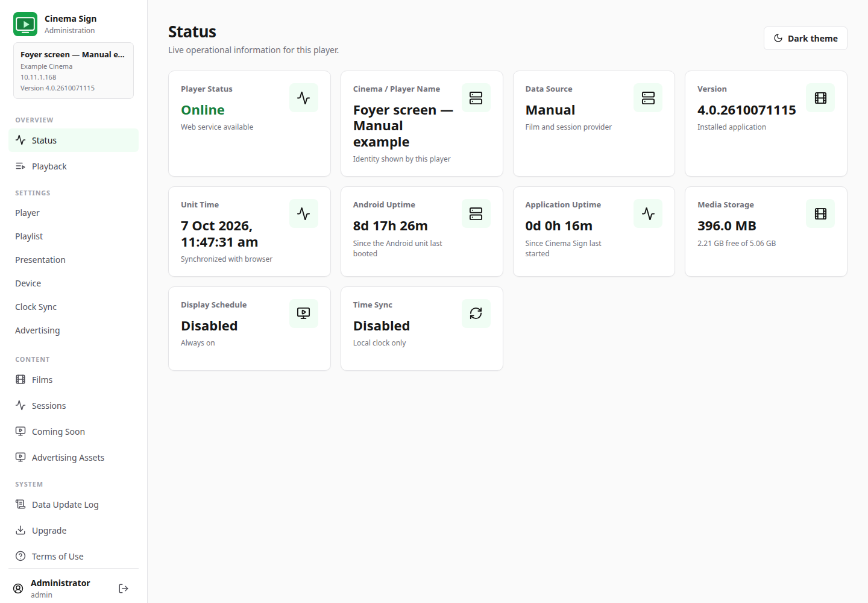The height and width of the screenshot is (603, 868).
Task: Open Presentation settings
Action: point(74,260)
